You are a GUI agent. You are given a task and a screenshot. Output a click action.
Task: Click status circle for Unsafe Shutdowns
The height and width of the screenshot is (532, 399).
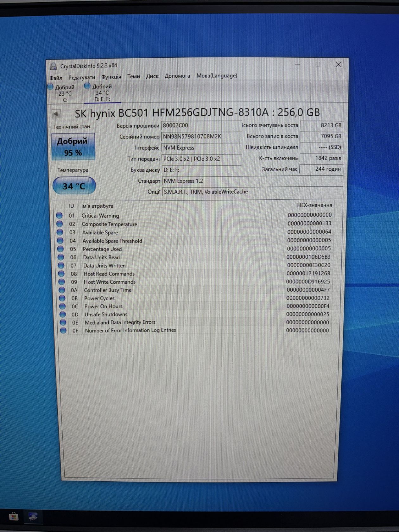[x=63, y=314]
